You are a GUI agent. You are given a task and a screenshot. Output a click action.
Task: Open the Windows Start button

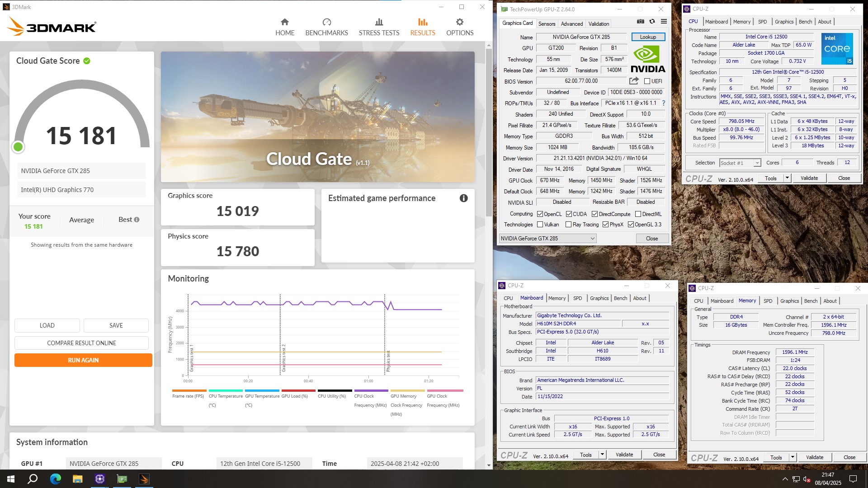(x=11, y=479)
